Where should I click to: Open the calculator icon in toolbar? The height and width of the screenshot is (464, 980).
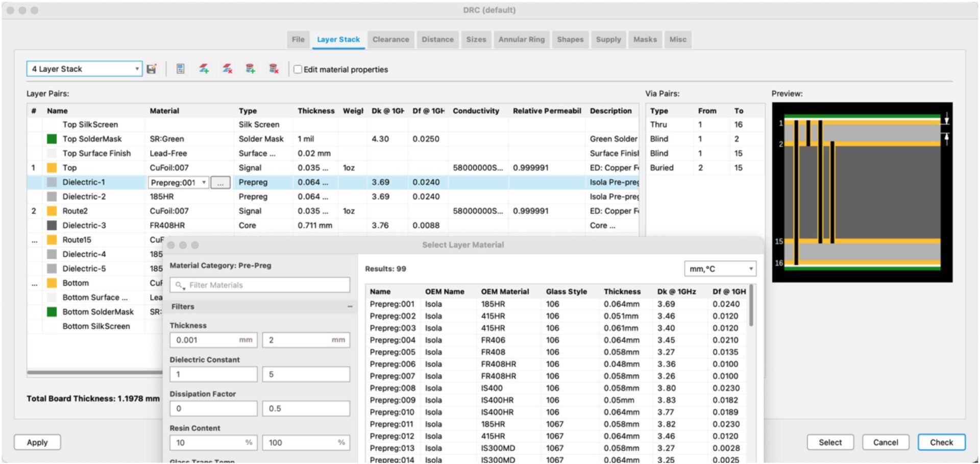click(x=180, y=69)
